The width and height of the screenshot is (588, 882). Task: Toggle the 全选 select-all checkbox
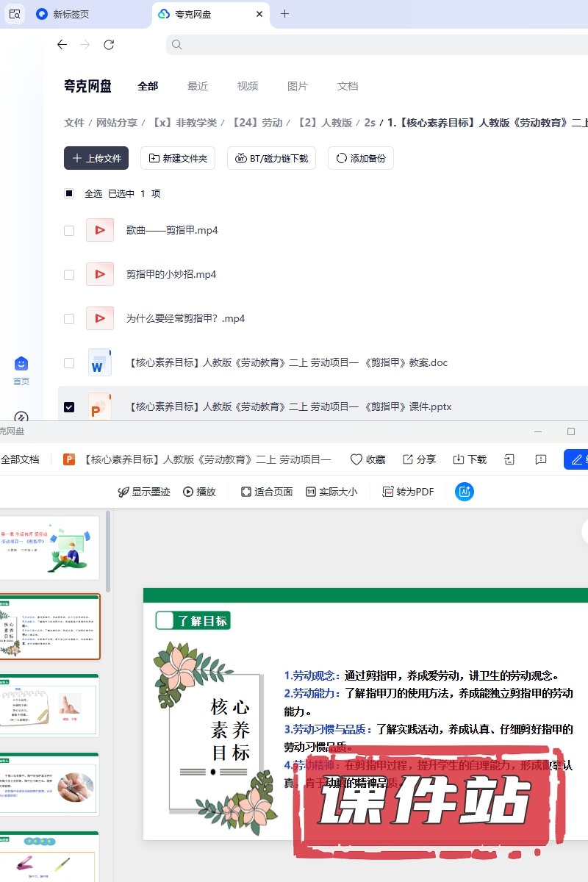[x=69, y=193]
